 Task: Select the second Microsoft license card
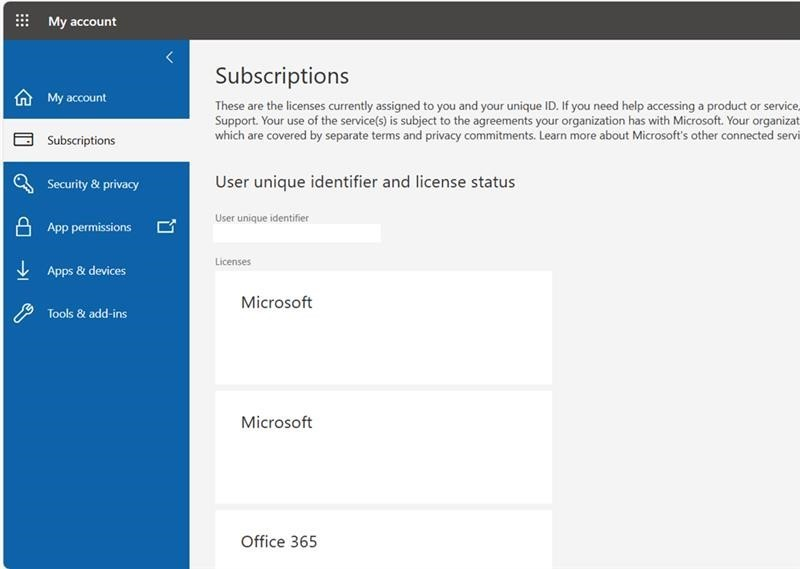tap(383, 448)
